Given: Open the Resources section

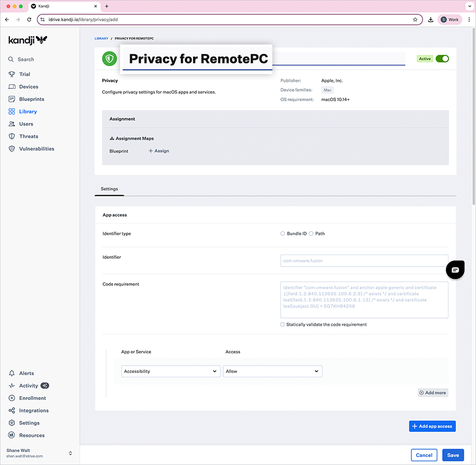Looking at the screenshot, I should click(31, 435).
